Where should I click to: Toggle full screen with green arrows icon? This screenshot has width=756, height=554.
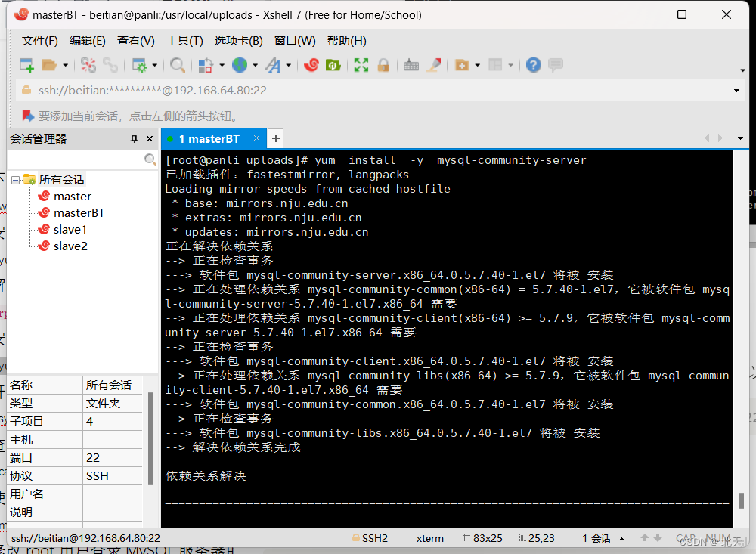pyautogui.click(x=361, y=64)
